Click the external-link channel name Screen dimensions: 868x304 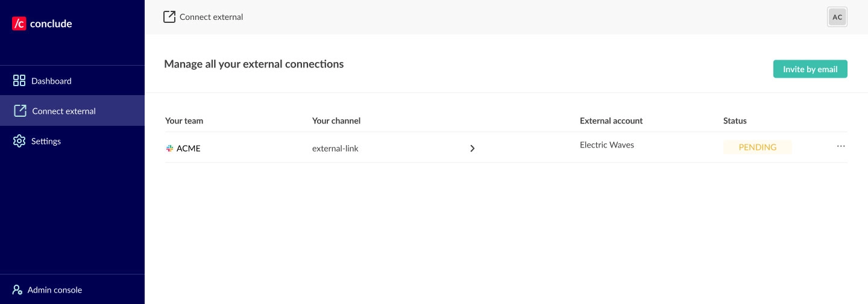335,148
